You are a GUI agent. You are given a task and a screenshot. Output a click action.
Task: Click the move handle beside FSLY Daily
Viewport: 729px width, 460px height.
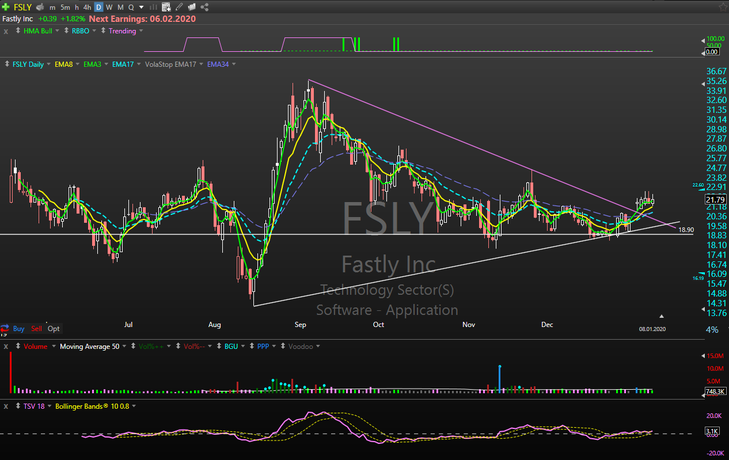pos(7,64)
